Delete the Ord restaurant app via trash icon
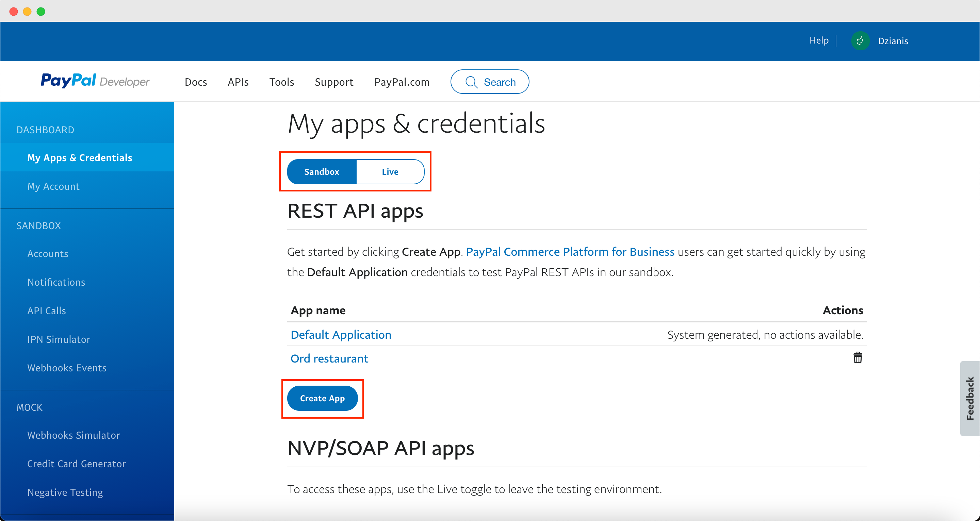The height and width of the screenshot is (521, 980). 857,358
